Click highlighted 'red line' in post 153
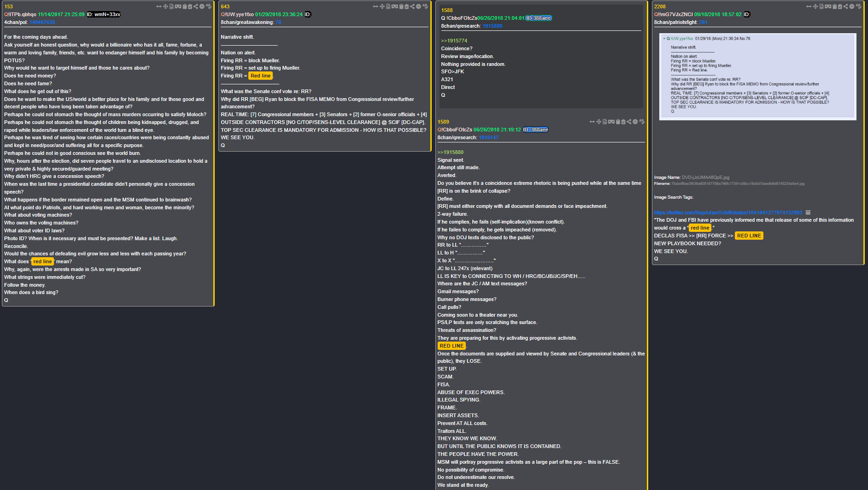 pos(42,261)
